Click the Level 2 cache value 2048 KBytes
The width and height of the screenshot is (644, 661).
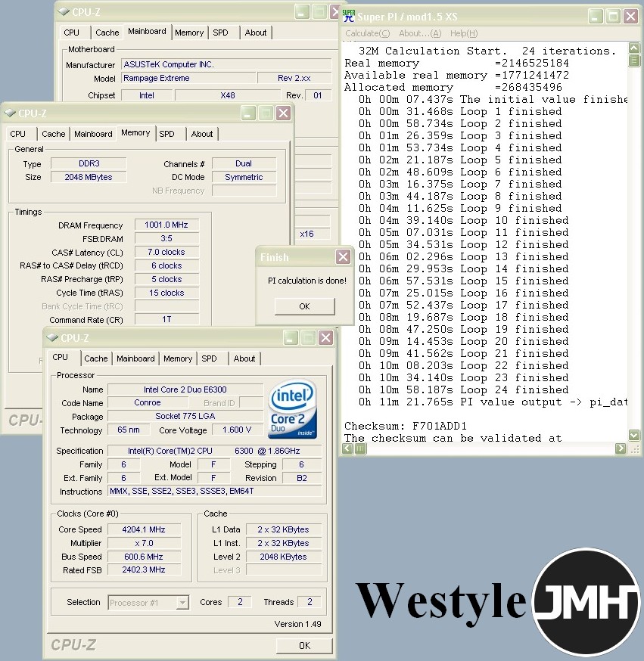pyautogui.click(x=284, y=557)
